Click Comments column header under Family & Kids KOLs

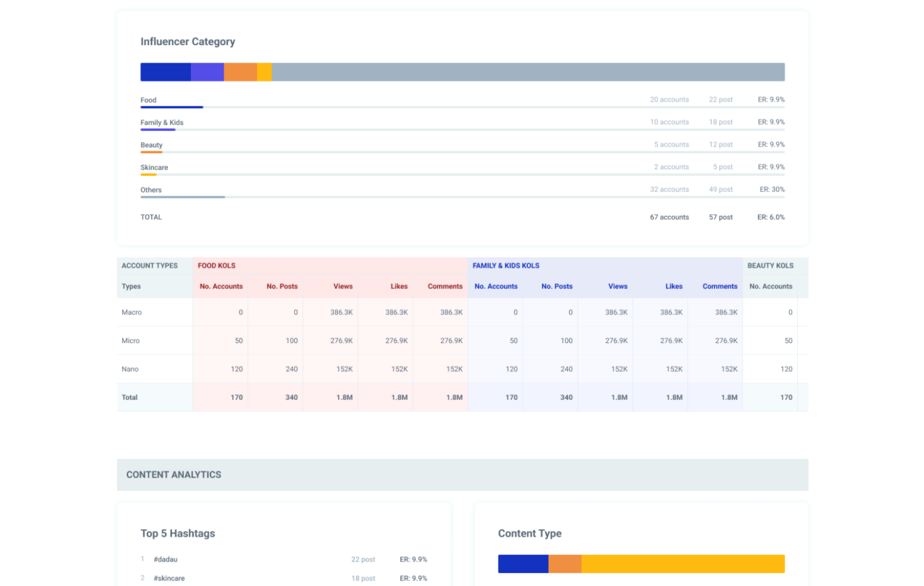(720, 286)
